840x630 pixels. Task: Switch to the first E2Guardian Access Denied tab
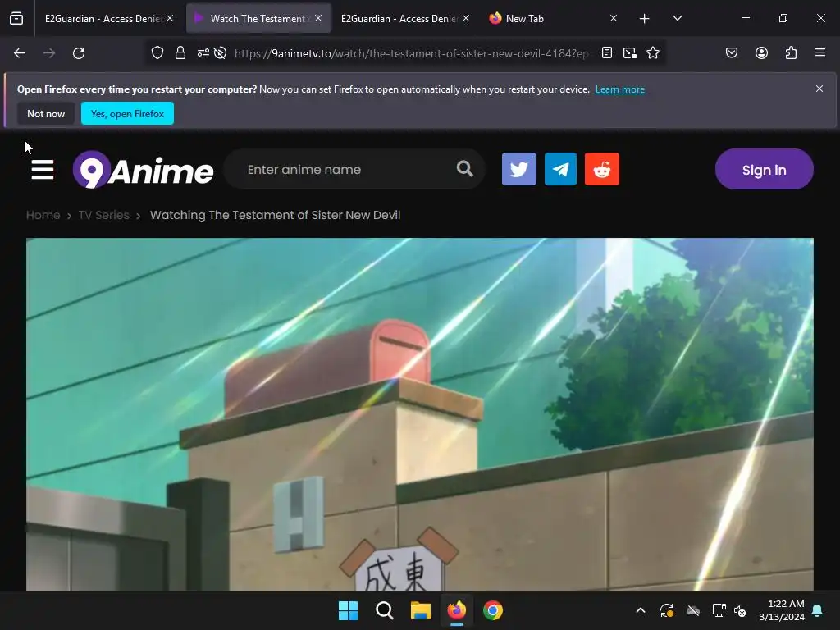click(106, 19)
